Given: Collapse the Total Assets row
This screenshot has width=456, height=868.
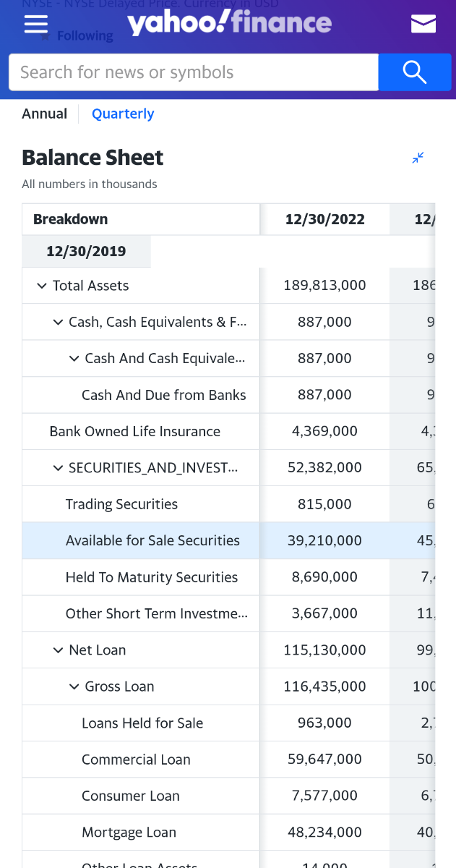Looking at the screenshot, I should click(41, 286).
